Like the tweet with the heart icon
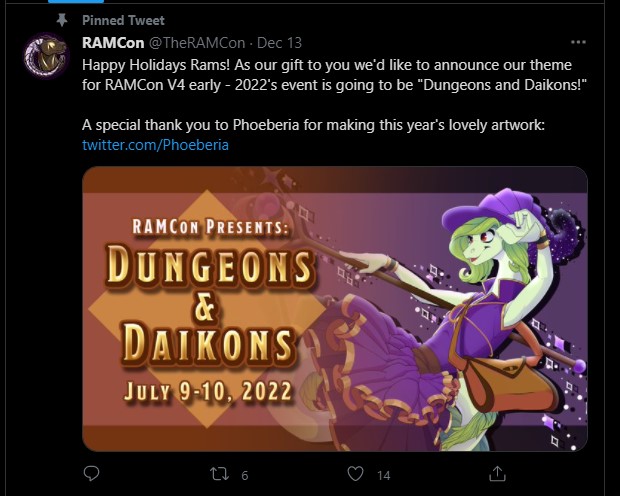Screen dimensions: 620x496 (x=355, y=474)
